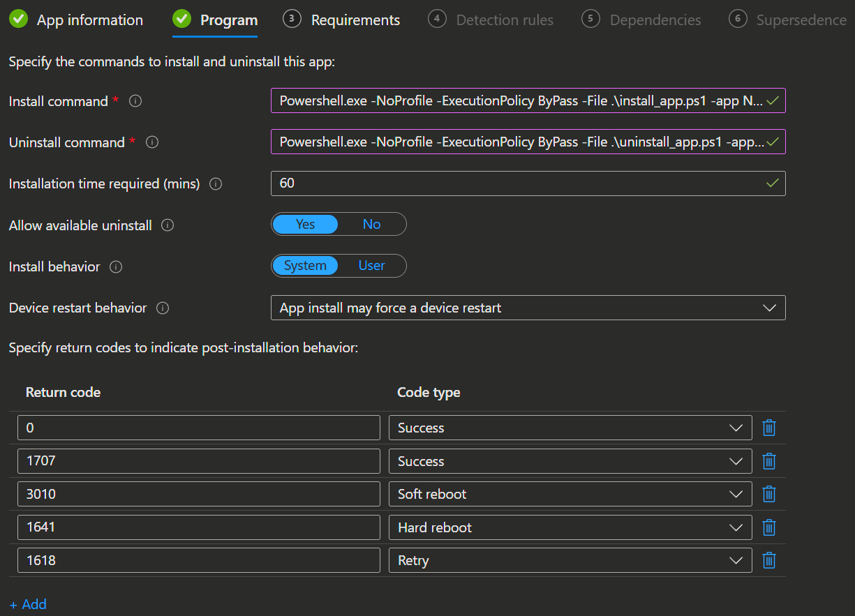The height and width of the screenshot is (616, 855).
Task: Click info icon for Allow available uninstall
Action: click(x=168, y=225)
